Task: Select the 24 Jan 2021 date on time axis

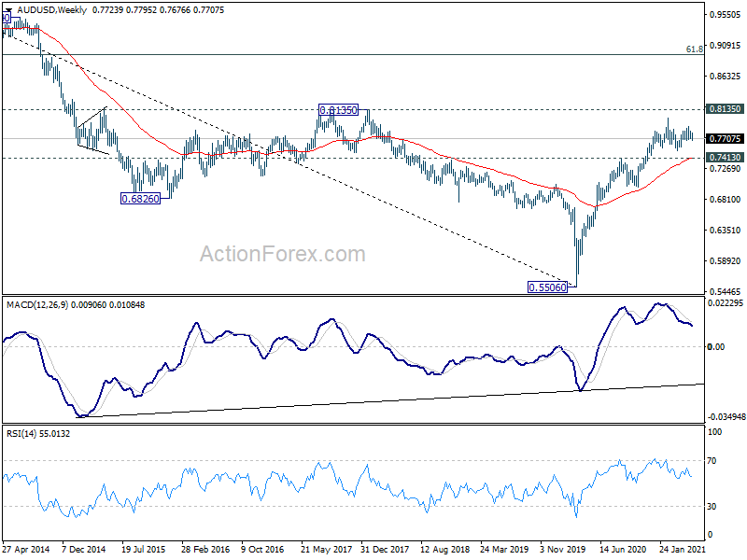Action: [x=683, y=549]
